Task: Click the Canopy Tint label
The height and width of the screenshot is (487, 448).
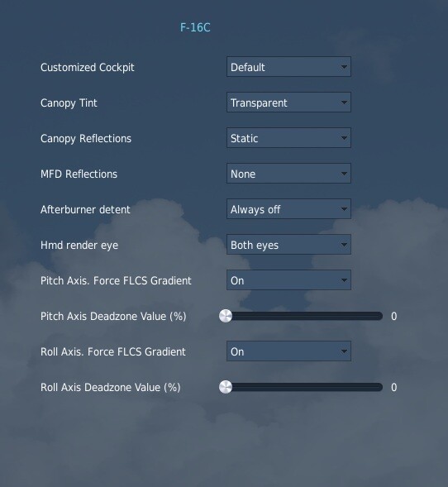Action: pos(69,103)
